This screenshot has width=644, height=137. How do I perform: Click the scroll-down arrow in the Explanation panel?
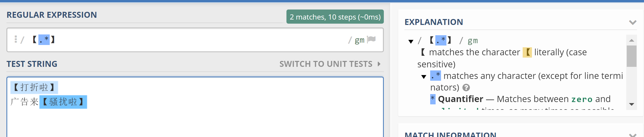pyautogui.click(x=631, y=104)
